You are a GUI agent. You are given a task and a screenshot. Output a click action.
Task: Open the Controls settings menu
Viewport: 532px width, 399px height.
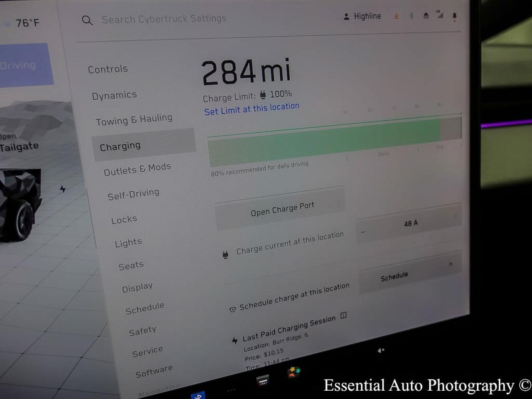tap(108, 69)
